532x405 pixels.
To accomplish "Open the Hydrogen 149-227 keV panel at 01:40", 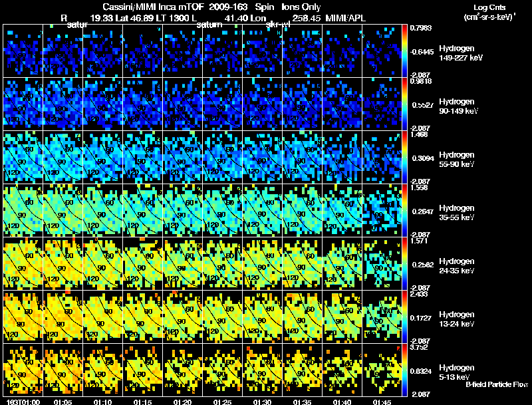I will [342, 51].
